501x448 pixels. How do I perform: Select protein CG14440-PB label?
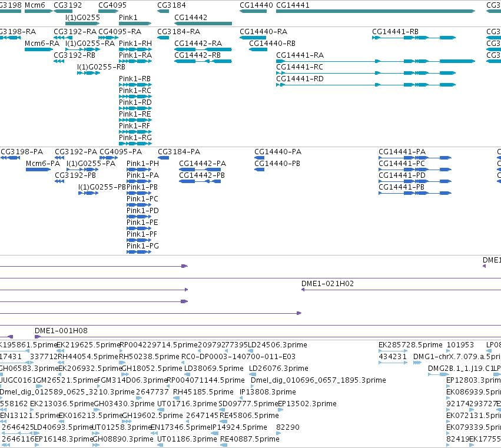(277, 164)
